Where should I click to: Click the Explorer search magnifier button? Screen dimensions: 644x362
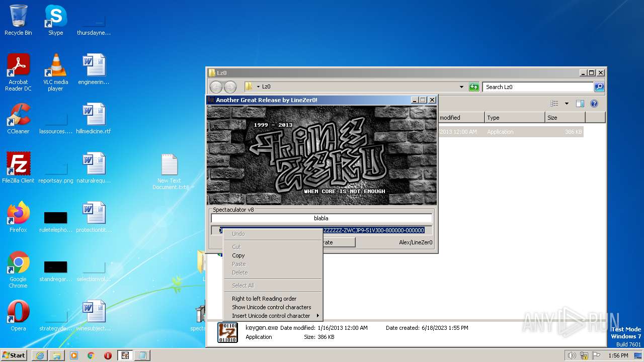pyautogui.click(x=599, y=87)
